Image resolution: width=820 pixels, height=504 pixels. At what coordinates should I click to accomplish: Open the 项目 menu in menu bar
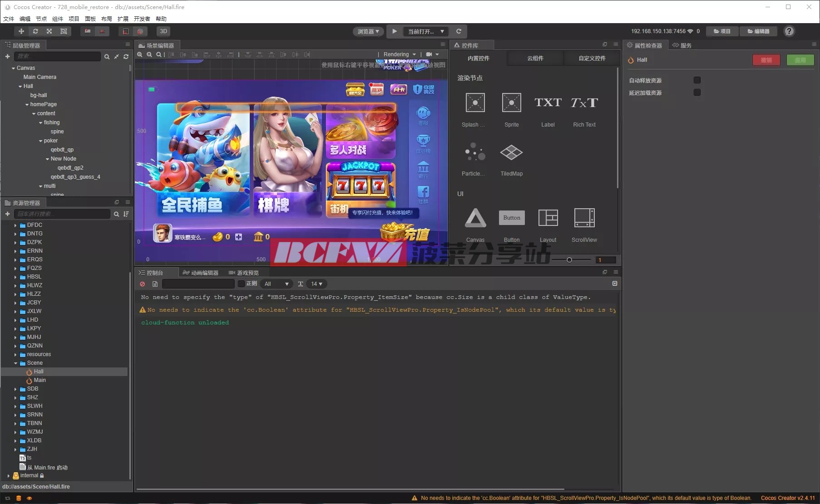tap(74, 19)
